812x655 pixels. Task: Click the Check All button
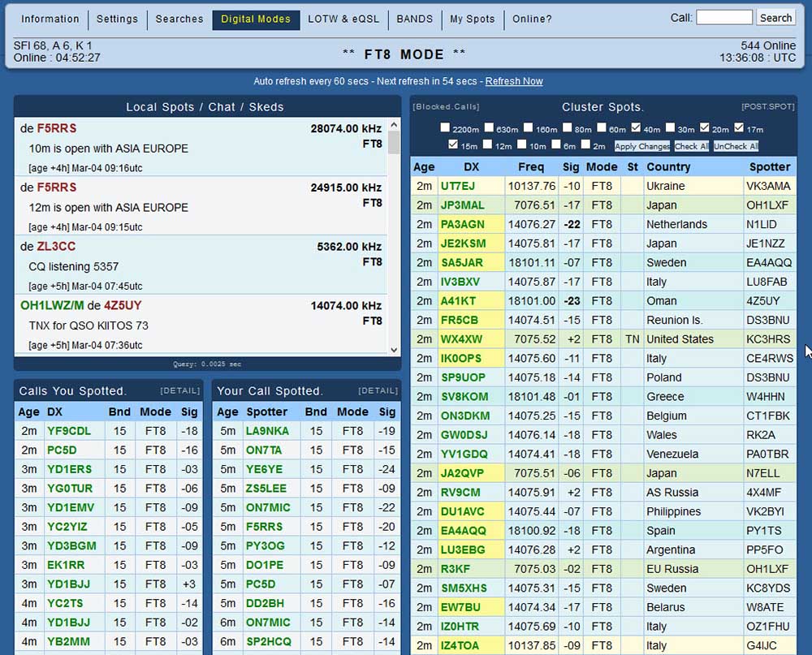point(691,147)
